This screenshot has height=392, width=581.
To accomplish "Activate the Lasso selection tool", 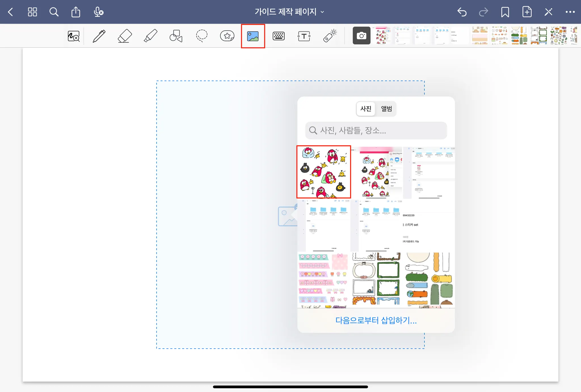I will 202,36.
